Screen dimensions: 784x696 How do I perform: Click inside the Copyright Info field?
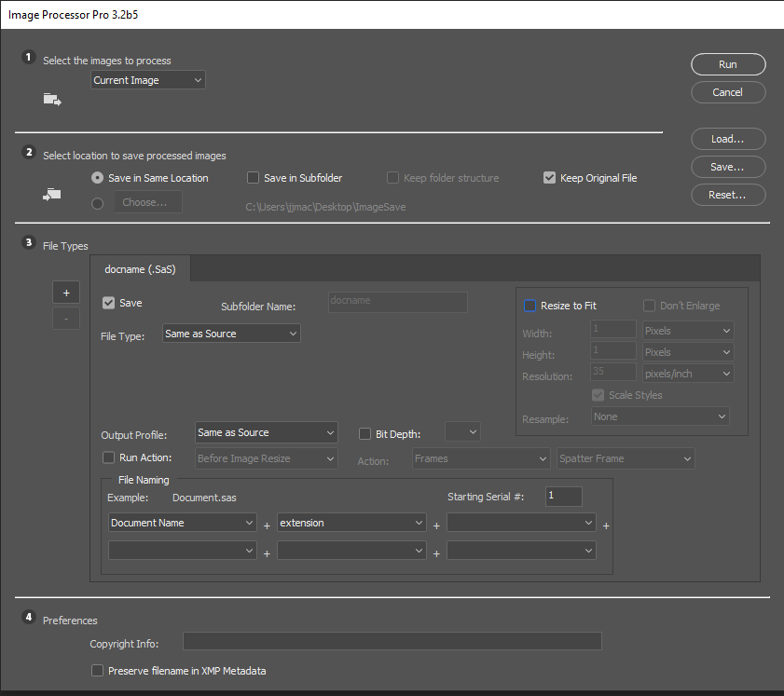coord(392,640)
